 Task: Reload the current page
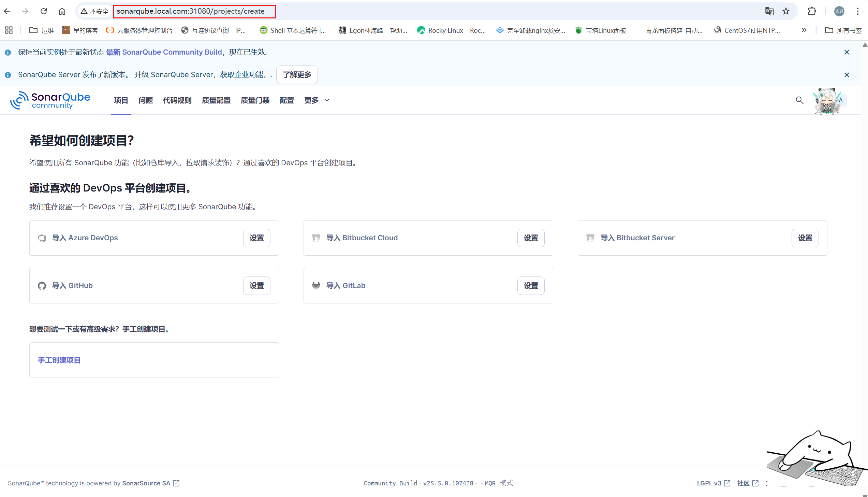pyautogui.click(x=44, y=11)
